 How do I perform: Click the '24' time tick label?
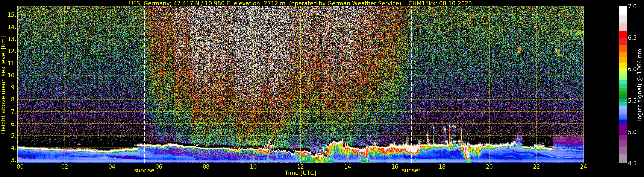coord(583,166)
